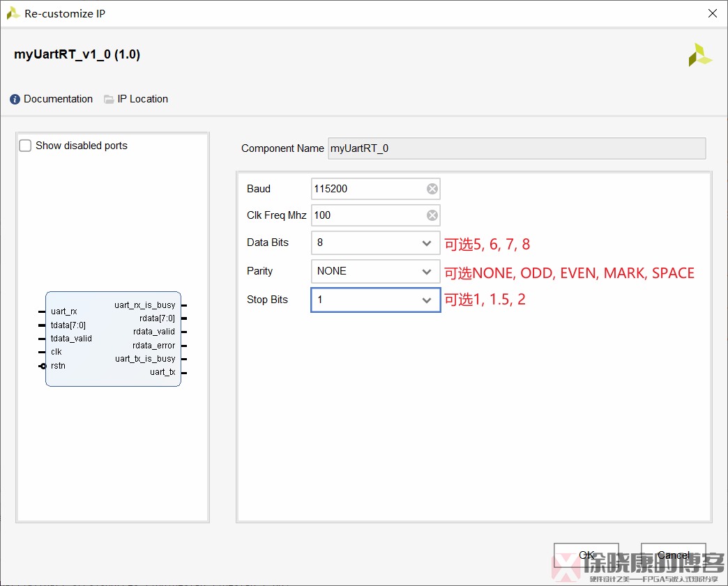Select the rdata_error port label
The height and width of the screenshot is (586, 728).
[x=153, y=345]
